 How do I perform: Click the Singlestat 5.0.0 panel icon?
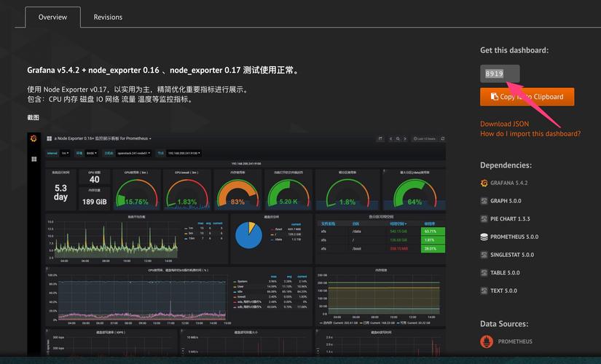click(484, 255)
